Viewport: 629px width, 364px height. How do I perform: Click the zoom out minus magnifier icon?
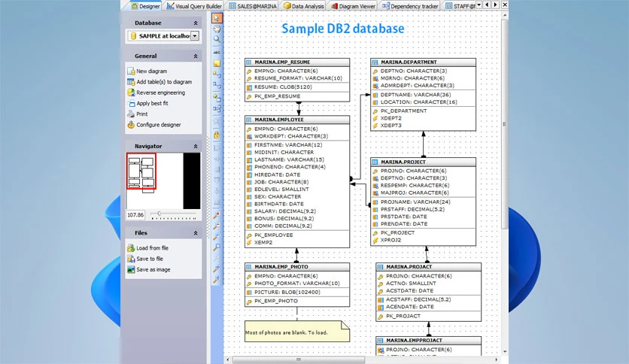tap(217, 226)
